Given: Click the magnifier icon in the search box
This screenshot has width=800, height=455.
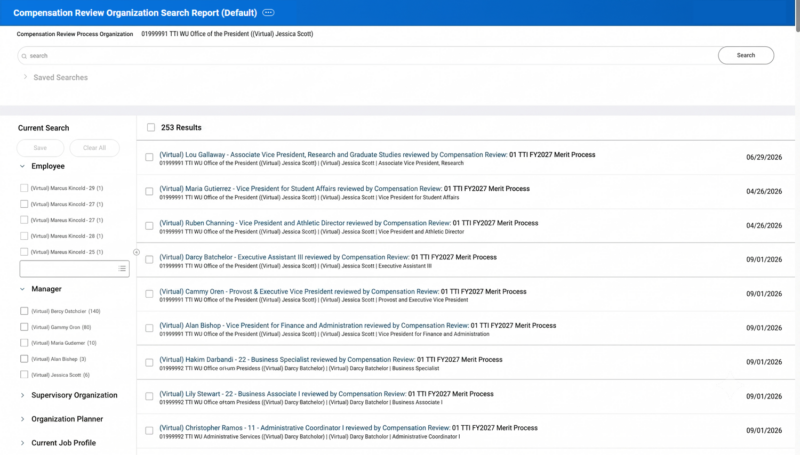Looking at the screenshot, I should 24,56.
